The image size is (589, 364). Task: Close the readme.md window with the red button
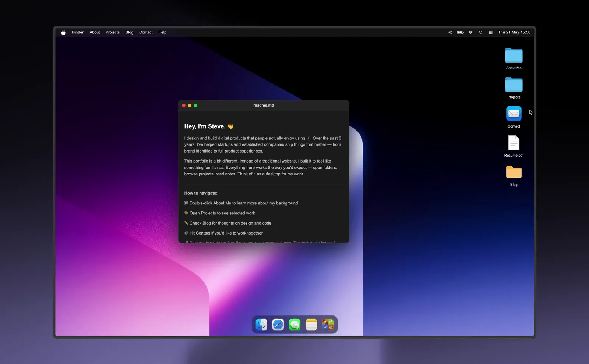point(184,106)
